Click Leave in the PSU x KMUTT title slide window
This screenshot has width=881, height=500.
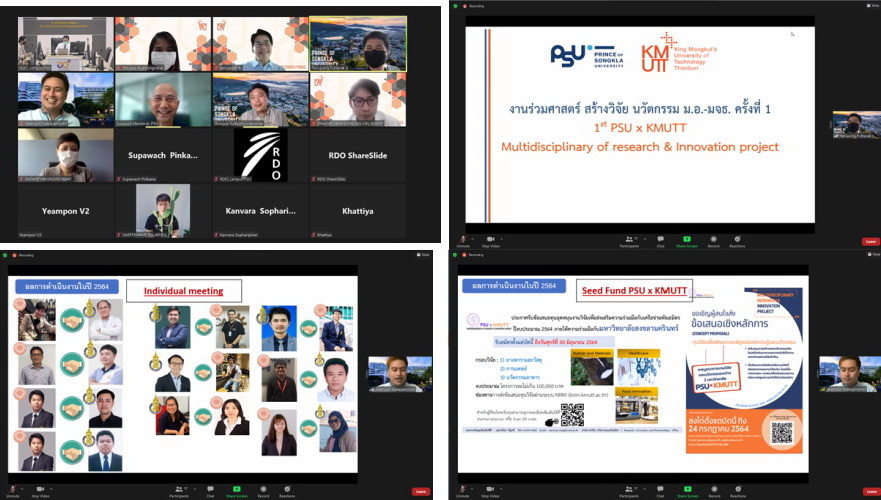pos(871,242)
